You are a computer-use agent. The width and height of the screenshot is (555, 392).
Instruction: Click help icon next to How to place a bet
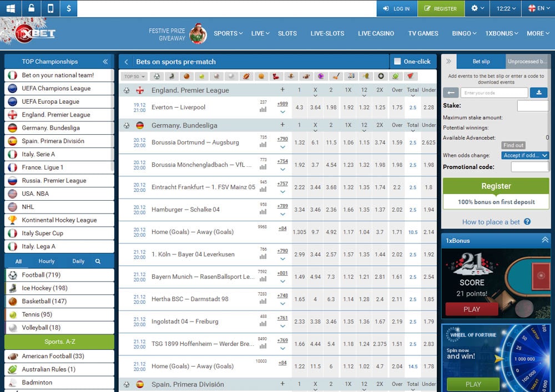[x=527, y=222]
